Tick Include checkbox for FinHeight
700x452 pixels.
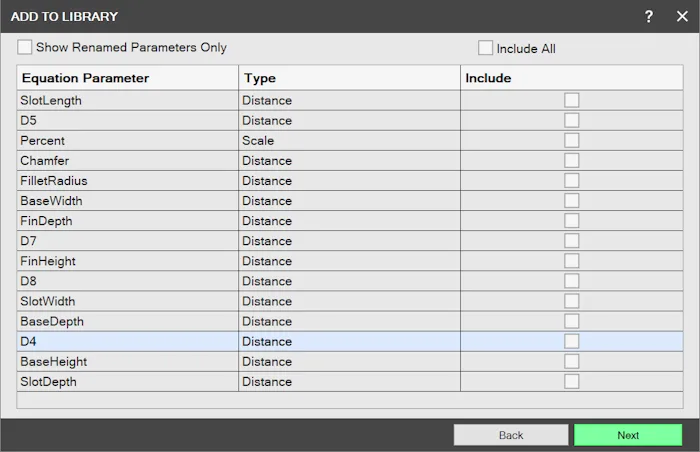(571, 261)
